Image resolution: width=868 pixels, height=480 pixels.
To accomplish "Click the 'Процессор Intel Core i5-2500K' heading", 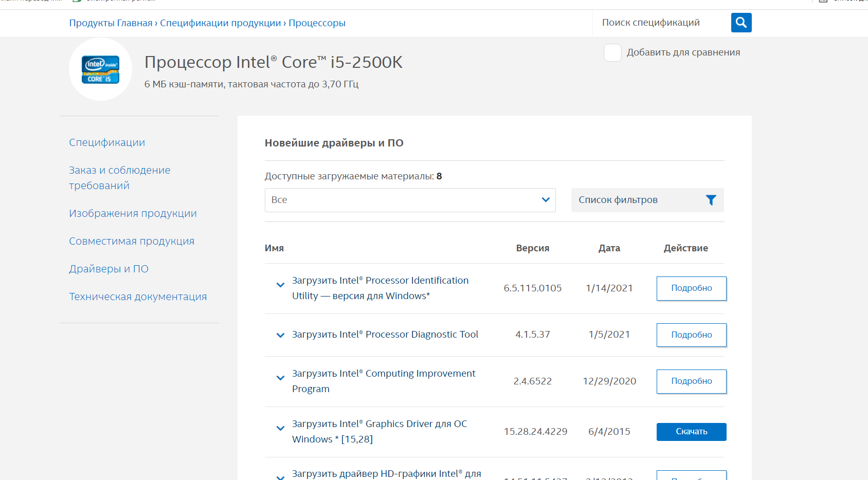I will tap(274, 62).
